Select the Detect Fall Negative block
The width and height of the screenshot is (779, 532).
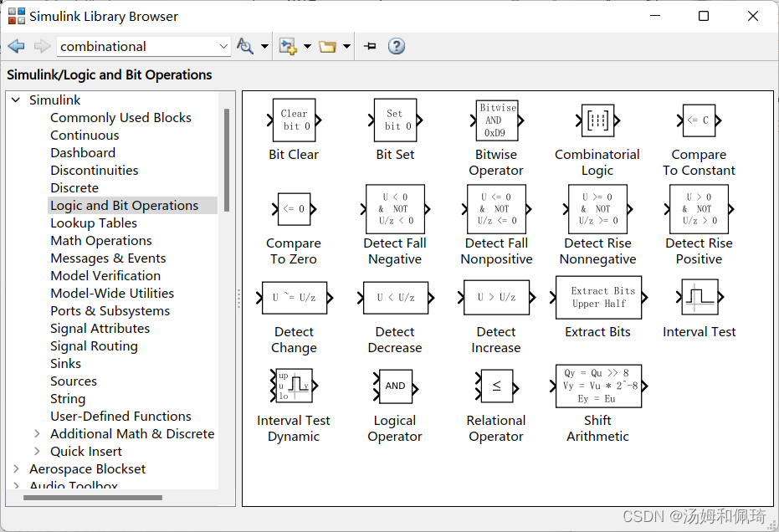point(396,209)
